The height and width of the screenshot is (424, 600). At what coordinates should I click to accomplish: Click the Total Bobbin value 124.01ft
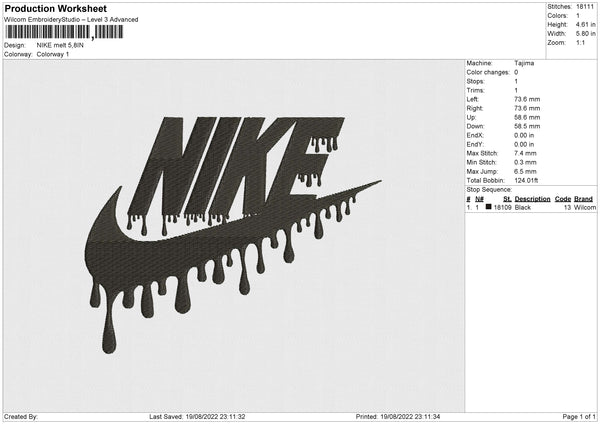[x=526, y=180]
